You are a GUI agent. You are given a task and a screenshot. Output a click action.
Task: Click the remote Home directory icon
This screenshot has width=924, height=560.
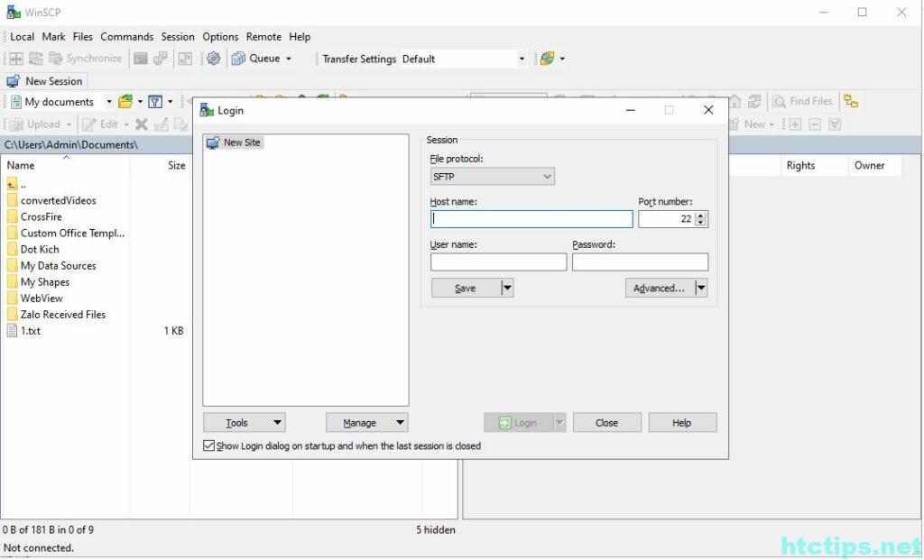pyautogui.click(x=735, y=101)
